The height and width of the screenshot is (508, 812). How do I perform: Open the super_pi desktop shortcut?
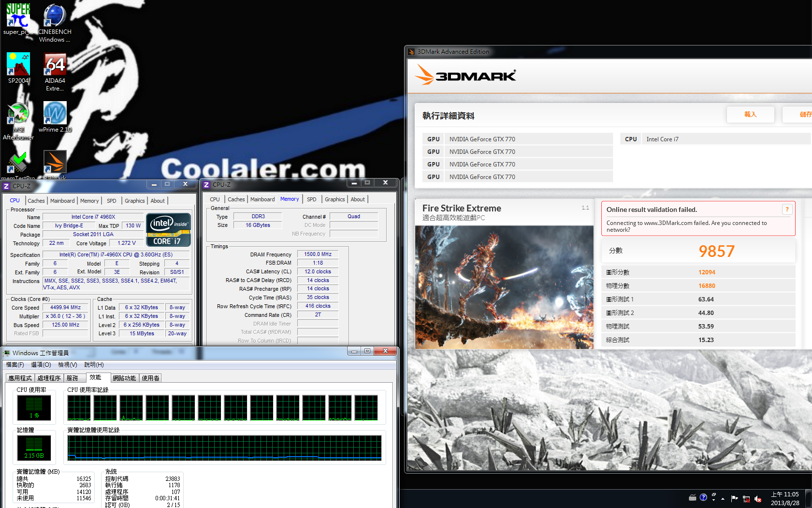coord(18,18)
